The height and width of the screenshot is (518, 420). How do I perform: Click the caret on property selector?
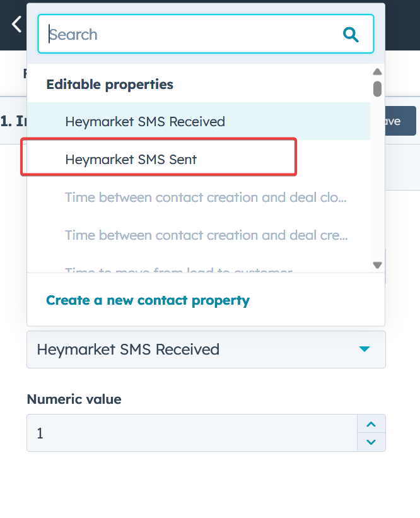(364, 349)
